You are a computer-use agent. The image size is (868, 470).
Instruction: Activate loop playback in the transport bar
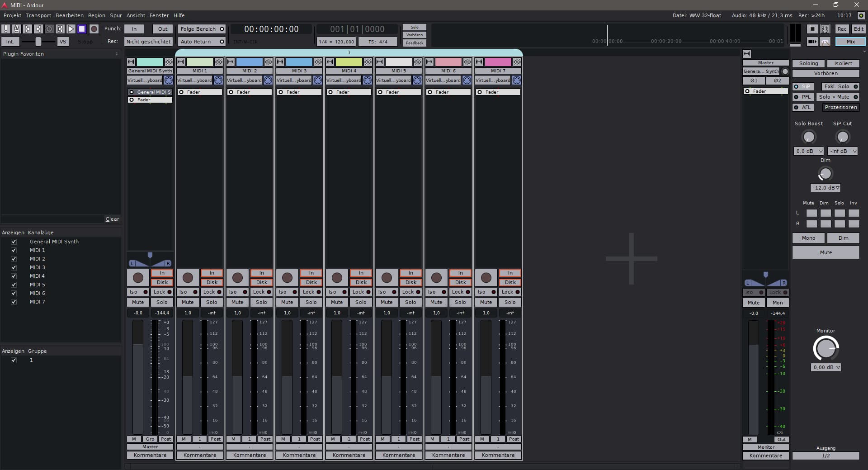(x=49, y=29)
